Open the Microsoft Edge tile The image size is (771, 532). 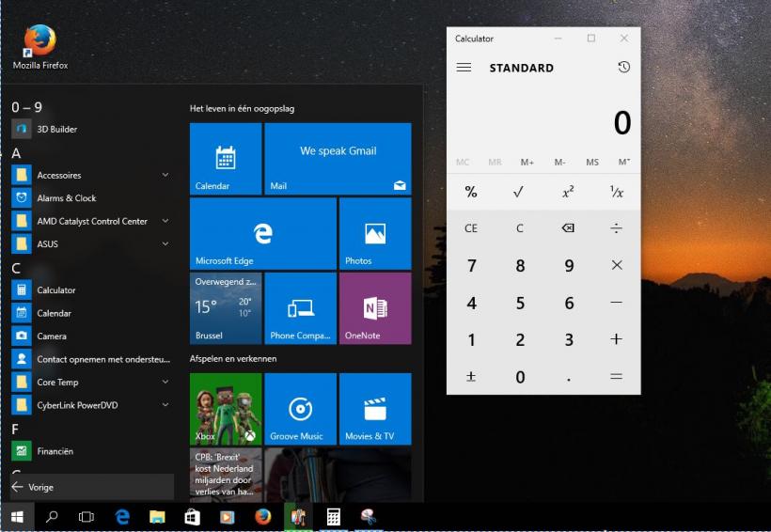(x=263, y=233)
